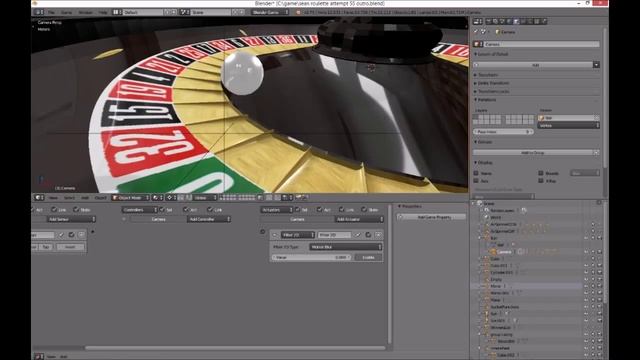This screenshot has width=640, height=360.
Task: Click the World icon in outliner
Action: pos(487,217)
